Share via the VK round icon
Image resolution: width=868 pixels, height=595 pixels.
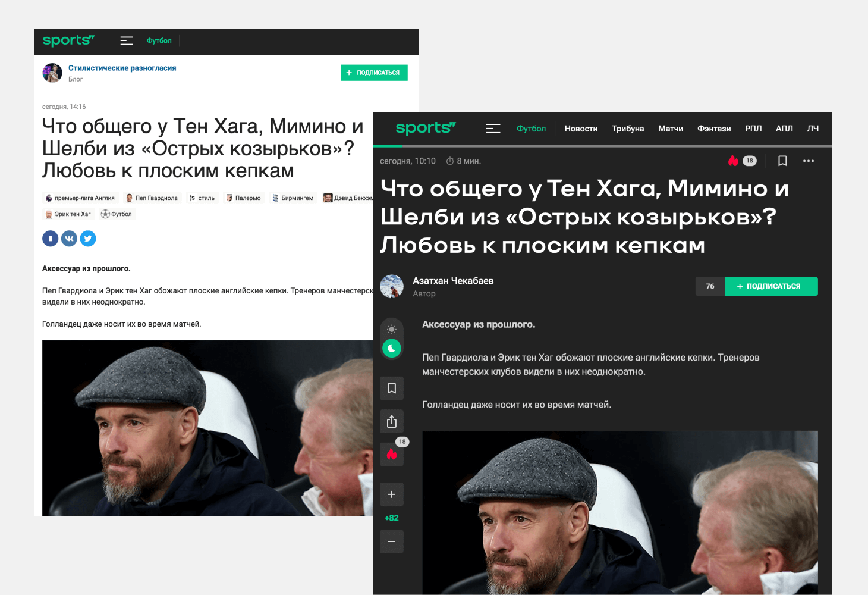(69, 239)
